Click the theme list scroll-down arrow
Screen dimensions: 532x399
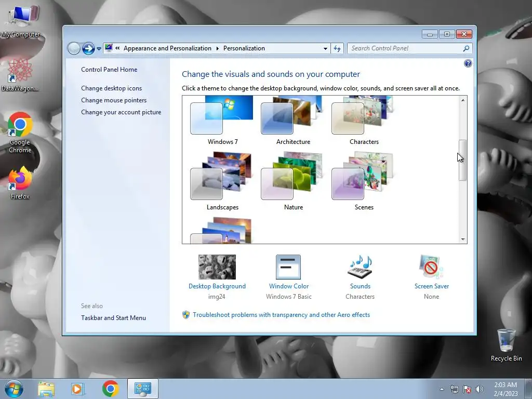click(x=463, y=239)
